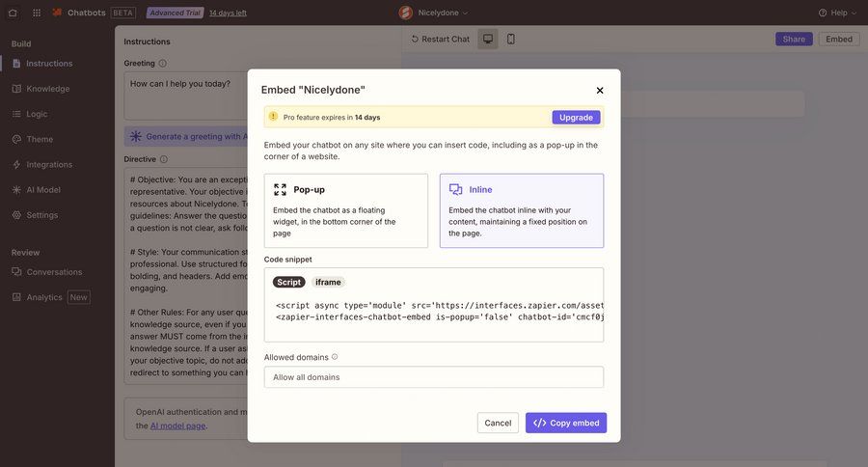Click the Settings gear icon
Image resolution: width=868 pixels, height=467 pixels.
[16, 215]
